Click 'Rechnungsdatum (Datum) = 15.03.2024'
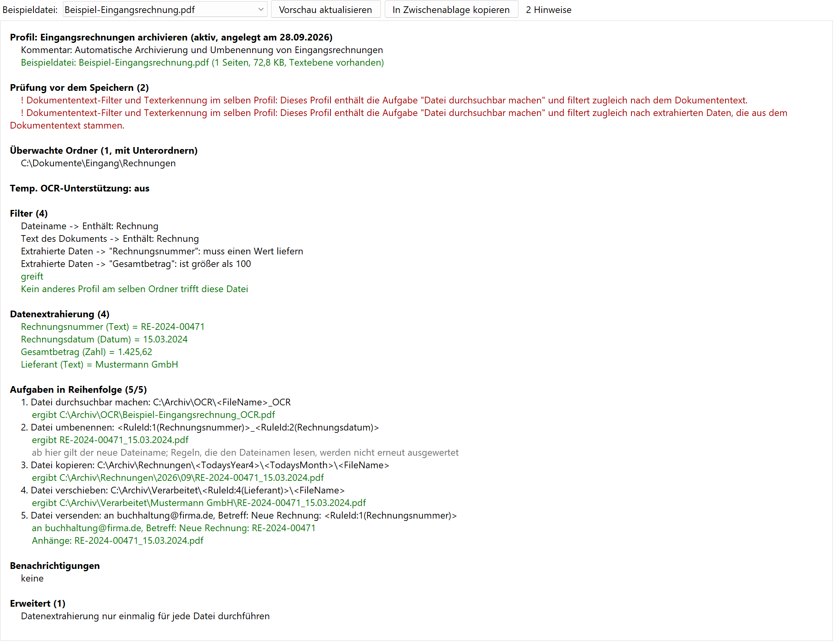The height and width of the screenshot is (644, 836). (104, 339)
